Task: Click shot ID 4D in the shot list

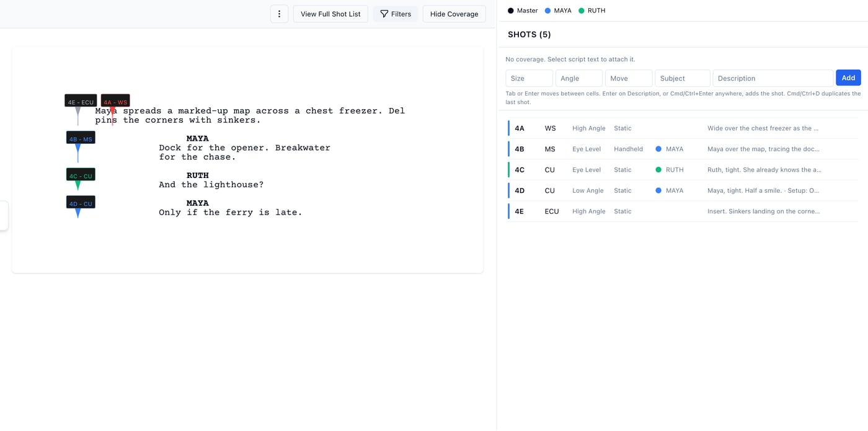Action: pos(520,190)
